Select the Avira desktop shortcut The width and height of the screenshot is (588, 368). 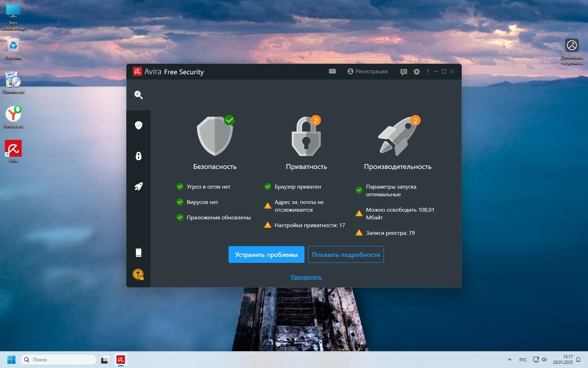tap(13, 151)
